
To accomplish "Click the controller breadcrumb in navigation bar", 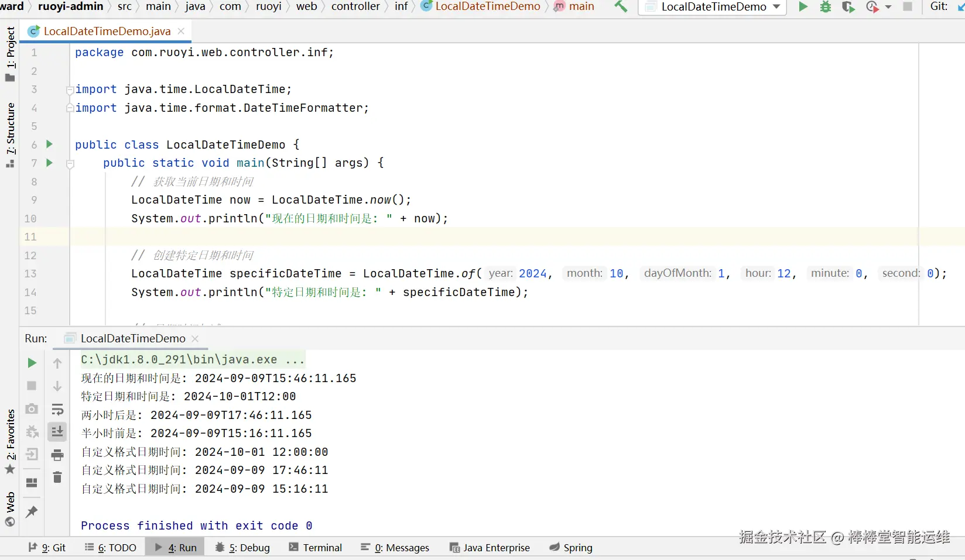I will (355, 6).
